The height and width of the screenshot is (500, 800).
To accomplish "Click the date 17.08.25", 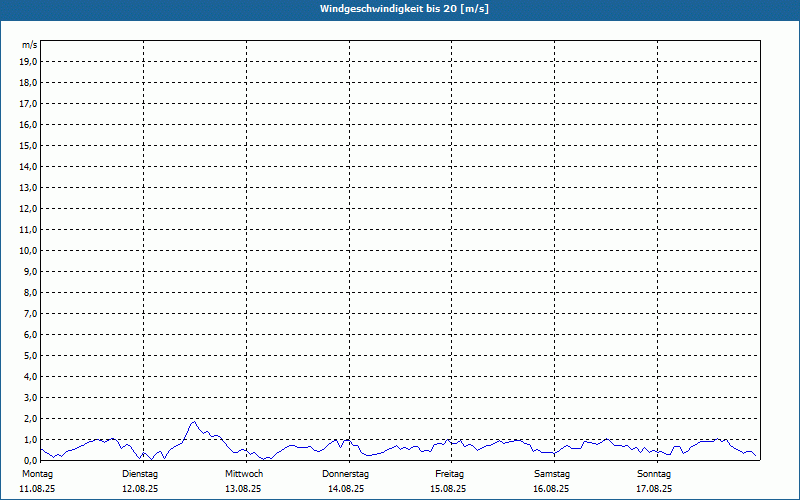I will (654, 489).
